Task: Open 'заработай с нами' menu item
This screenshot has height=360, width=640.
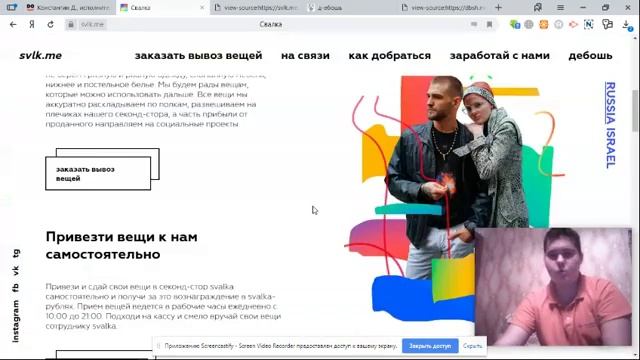Action: pos(500,56)
